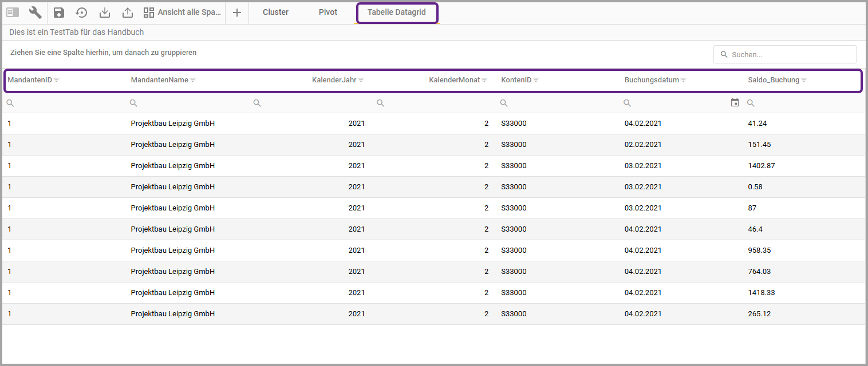
Task: Open the wrench settings tool
Action: (x=35, y=13)
